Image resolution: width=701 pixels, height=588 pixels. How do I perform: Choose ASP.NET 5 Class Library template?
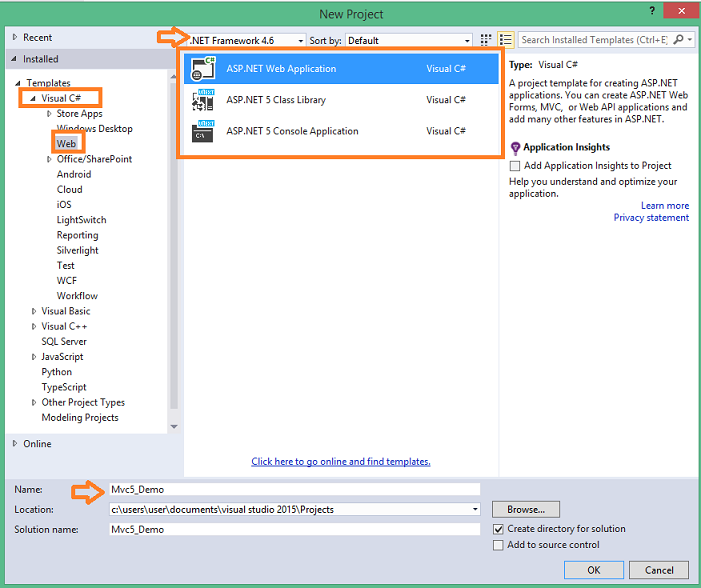pyautogui.click(x=341, y=100)
